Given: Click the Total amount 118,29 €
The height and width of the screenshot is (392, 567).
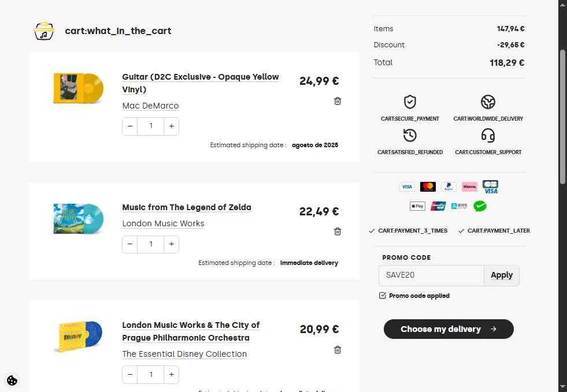Looking at the screenshot, I should coord(507,63).
